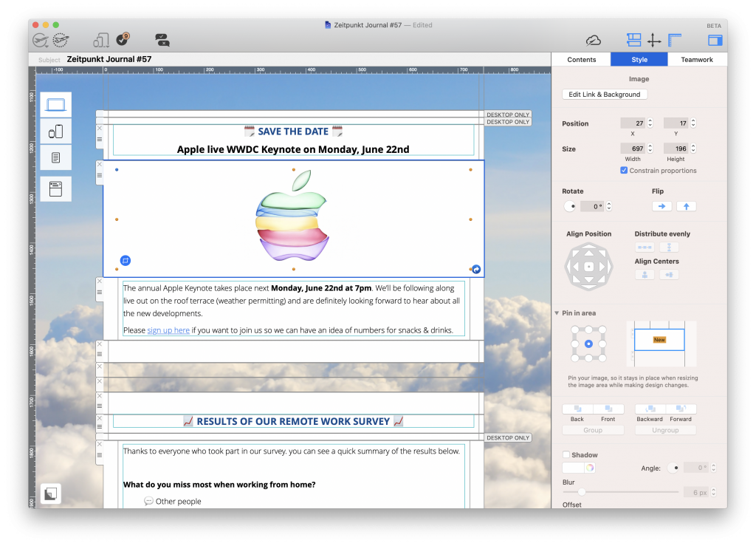Click the cloud sync icon
Image resolution: width=756 pixels, height=546 pixels.
[593, 41]
